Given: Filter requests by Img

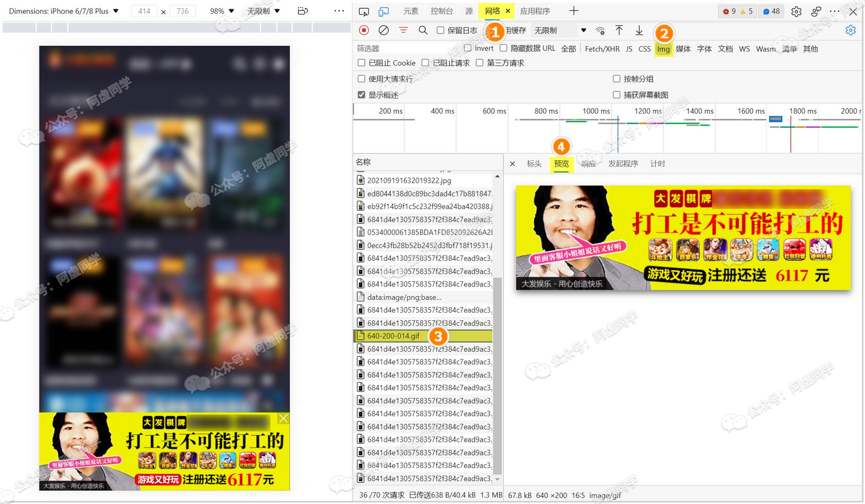Looking at the screenshot, I should [x=663, y=49].
